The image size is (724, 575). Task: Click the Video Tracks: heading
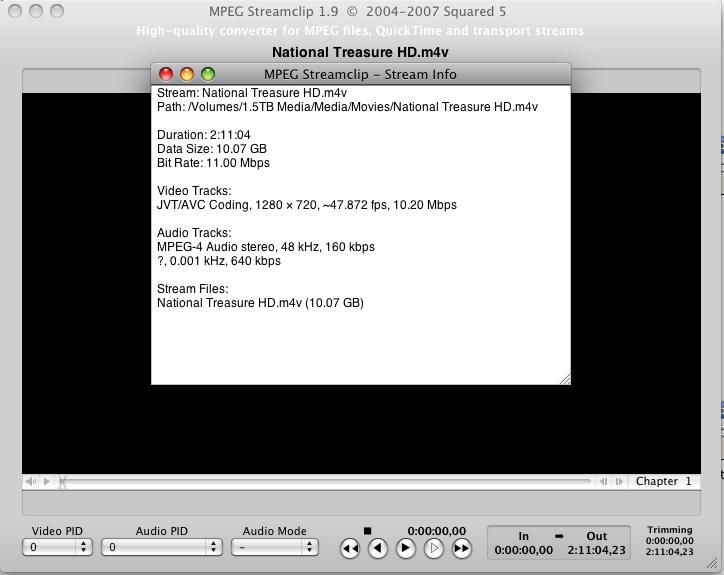pyautogui.click(x=194, y=191)
